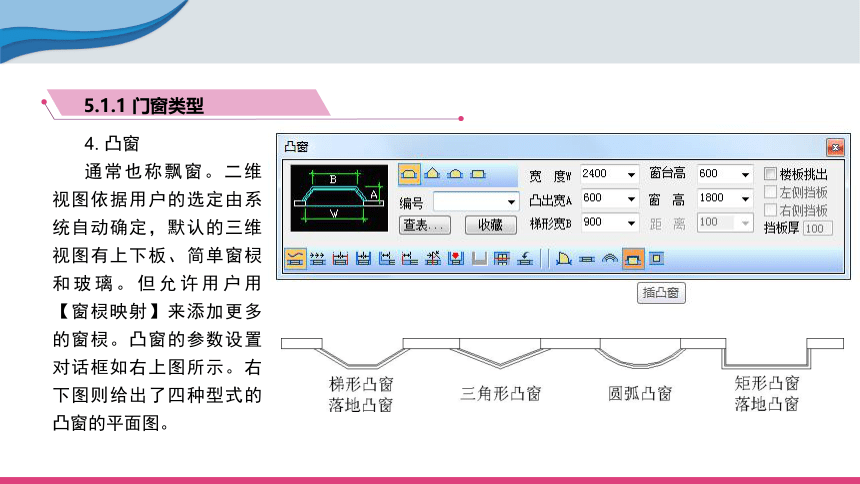Click the fourth insertion-mode icon in the bottom toolbar
This screenshot has height=484, width=860.
pos(364,258)
